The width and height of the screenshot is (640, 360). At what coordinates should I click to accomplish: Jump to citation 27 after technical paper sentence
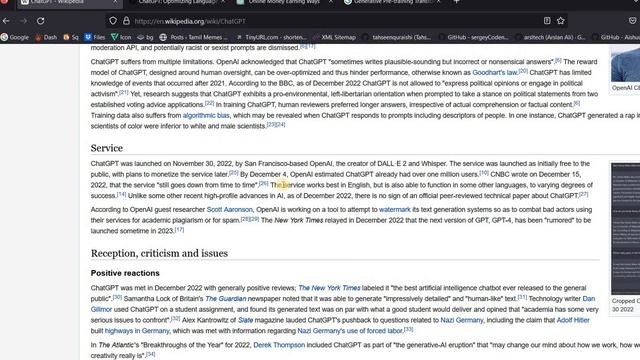tap(583, 194)
